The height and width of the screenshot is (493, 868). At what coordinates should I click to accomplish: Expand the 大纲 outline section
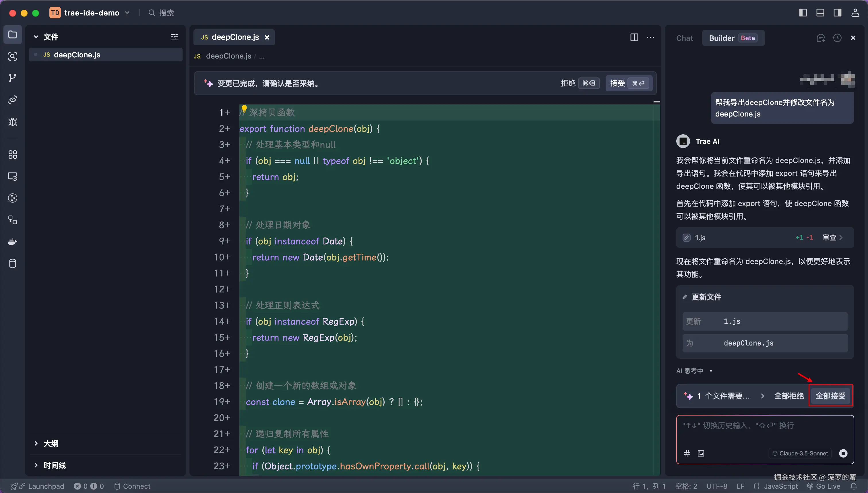tap(51, 444)
